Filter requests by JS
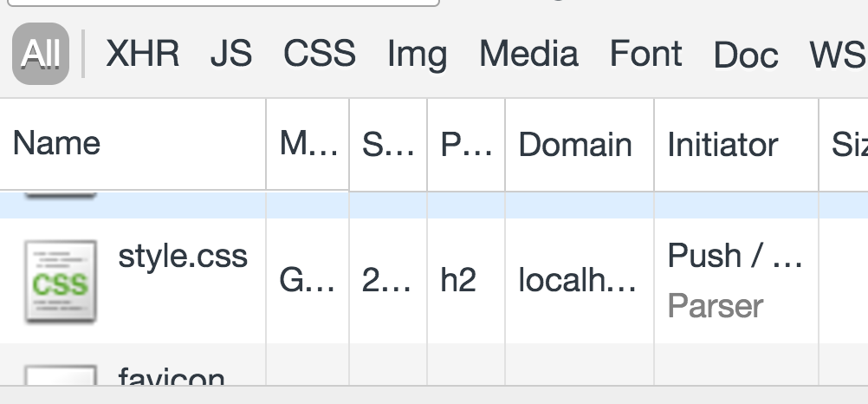Image resolution: width=868 pixels, height=404 pixels. point(230,54)
